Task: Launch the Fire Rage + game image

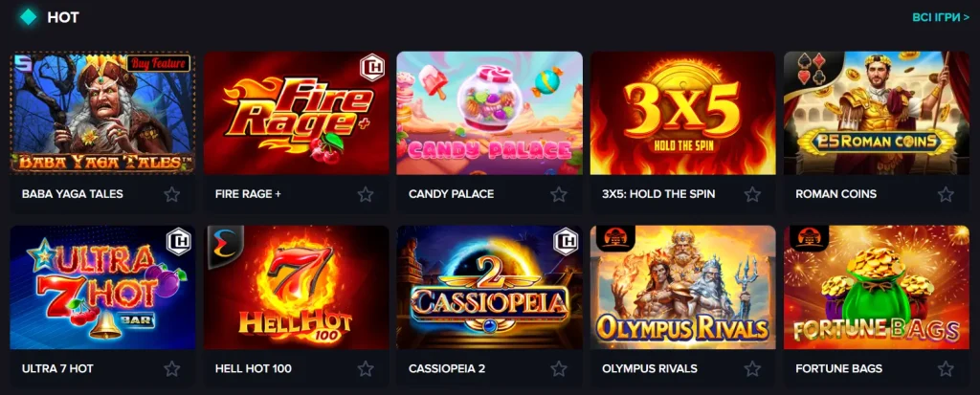Action: (x=297, y=113)
